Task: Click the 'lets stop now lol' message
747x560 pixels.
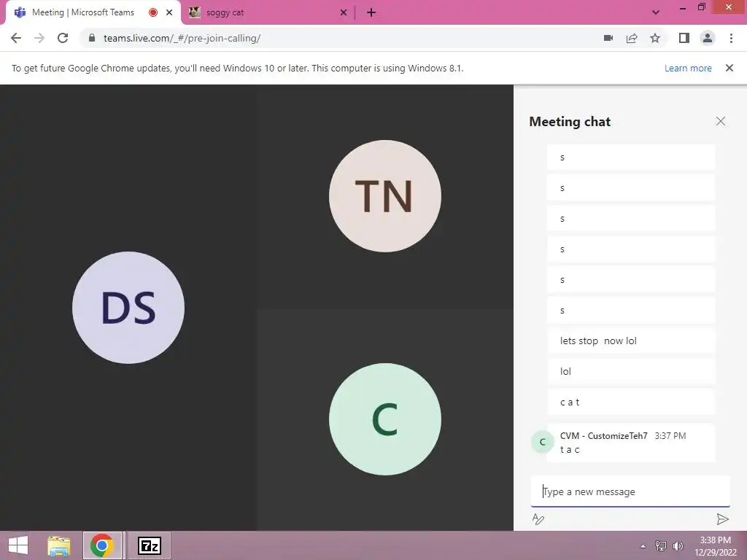Action: [x=631, y=341]
